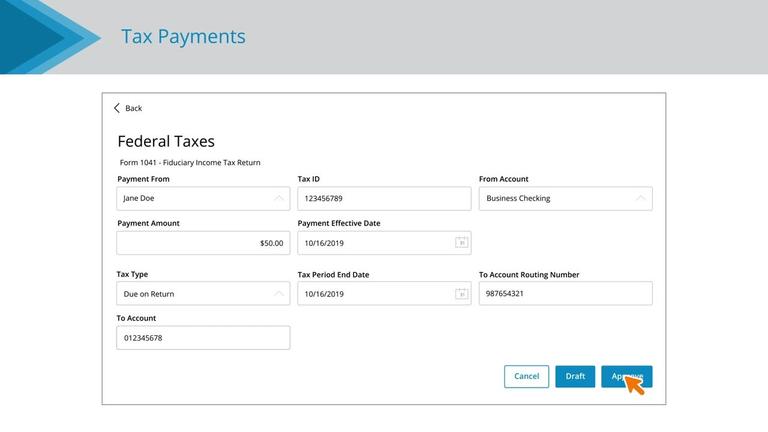Click the Tax ID label
Viewport: 768px width, 432px height.
(309, 179)
